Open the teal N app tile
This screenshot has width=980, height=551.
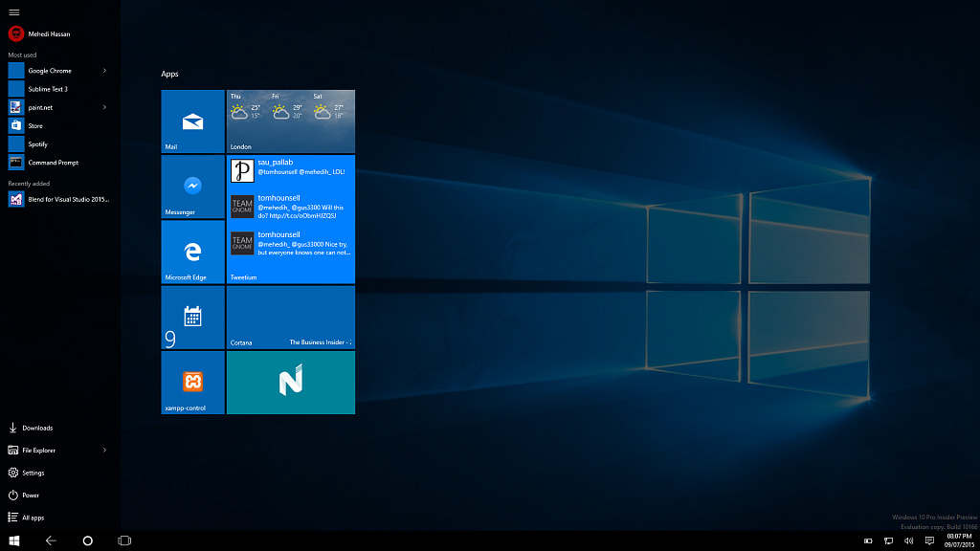pos(291,383)
